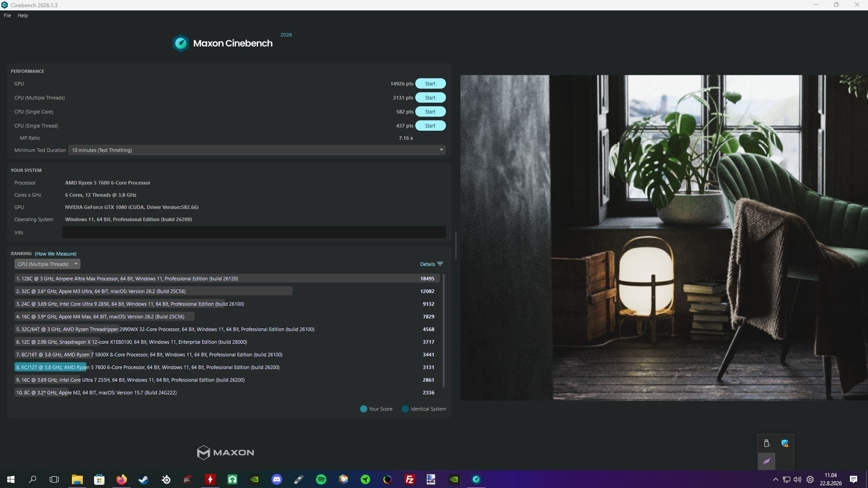Open the File menu
The width and height of the screenshot is (868, 488).
point(7,15)
